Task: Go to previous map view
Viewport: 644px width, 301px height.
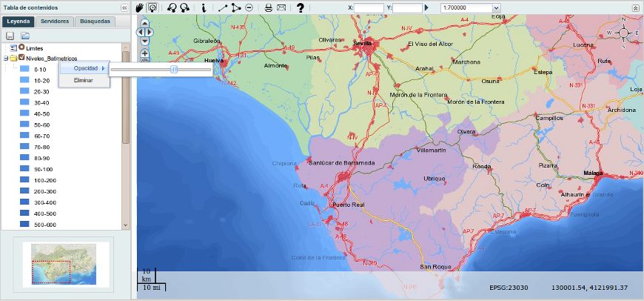Action: coord(172,7)
